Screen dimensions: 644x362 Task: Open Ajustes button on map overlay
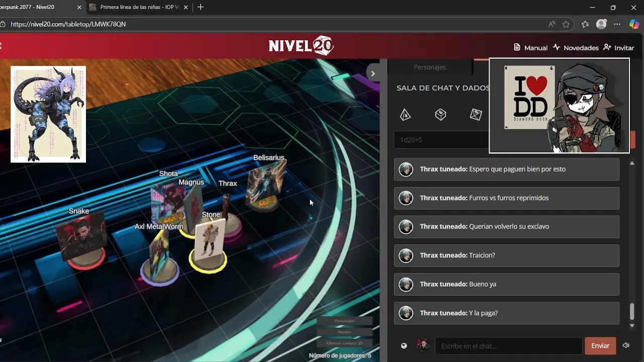click(345, 332)
